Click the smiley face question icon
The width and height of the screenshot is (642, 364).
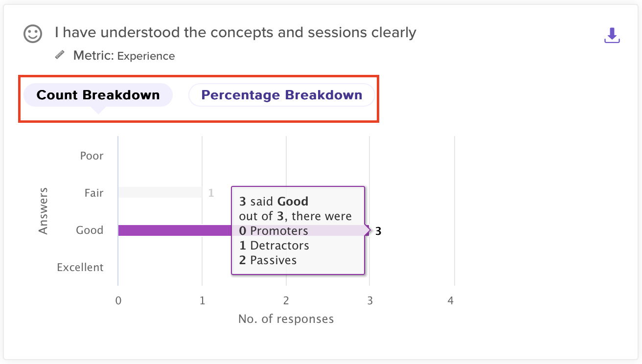33,33
